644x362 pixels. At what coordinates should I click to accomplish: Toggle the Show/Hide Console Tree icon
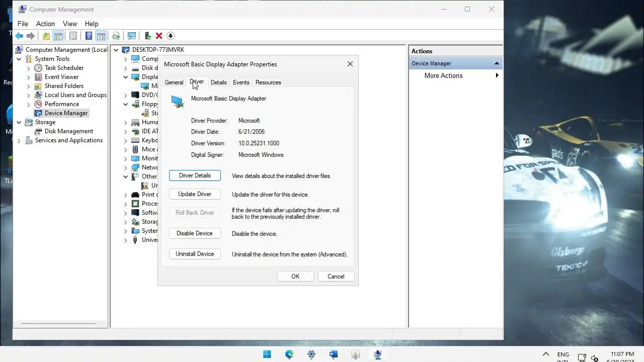click(x=58, y=36)
